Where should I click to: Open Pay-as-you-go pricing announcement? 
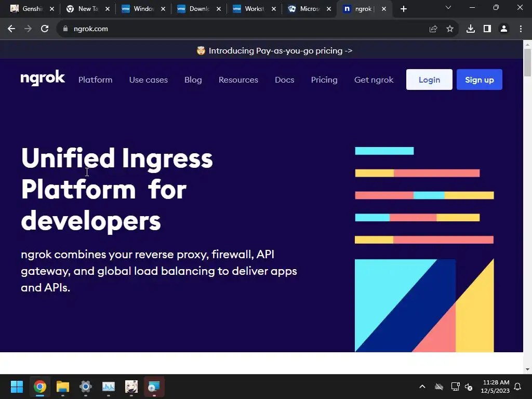click(274, 51)
